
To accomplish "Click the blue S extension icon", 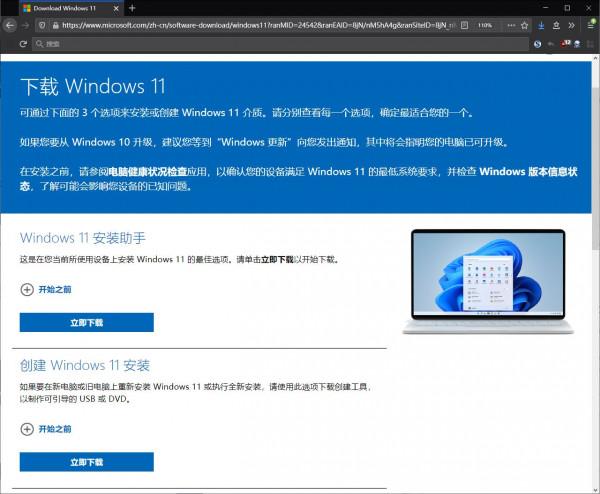I will tap(538, 44).
